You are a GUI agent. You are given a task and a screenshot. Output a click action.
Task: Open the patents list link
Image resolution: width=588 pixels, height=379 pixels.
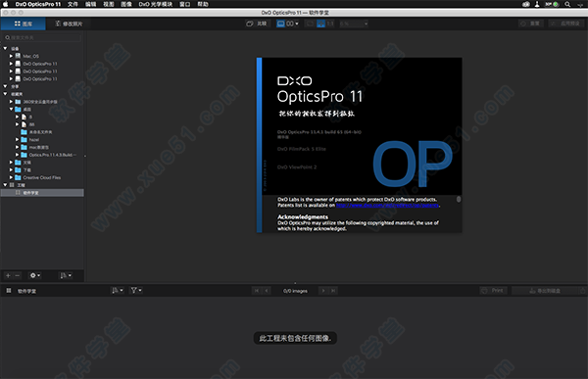pos(387,205)
